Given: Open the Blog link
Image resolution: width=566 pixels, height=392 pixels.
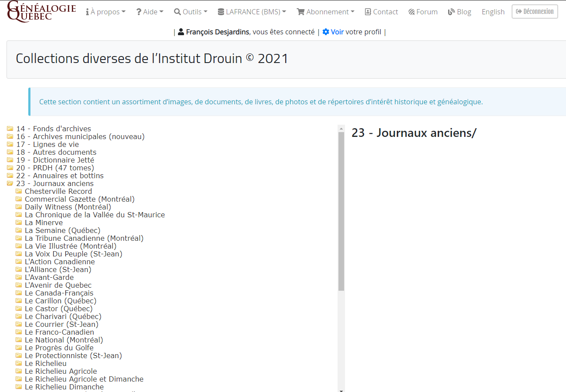Looking at the screenshot, I should click(459, 12).
